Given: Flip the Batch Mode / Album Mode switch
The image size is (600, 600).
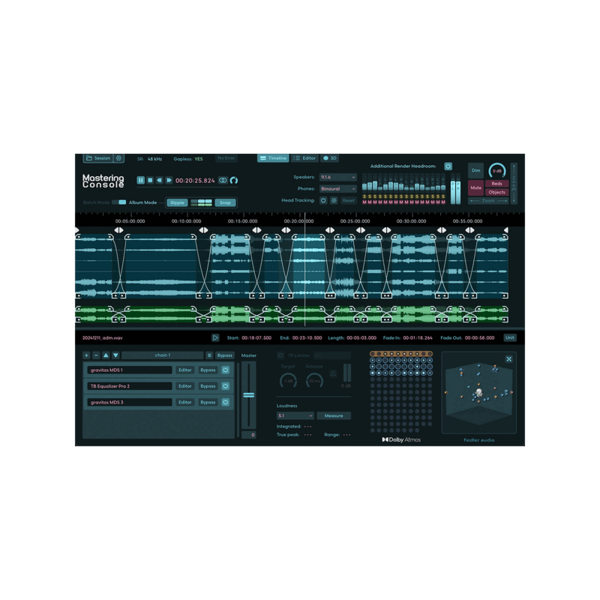Looking at the screenshot, I should coord(119,202).
